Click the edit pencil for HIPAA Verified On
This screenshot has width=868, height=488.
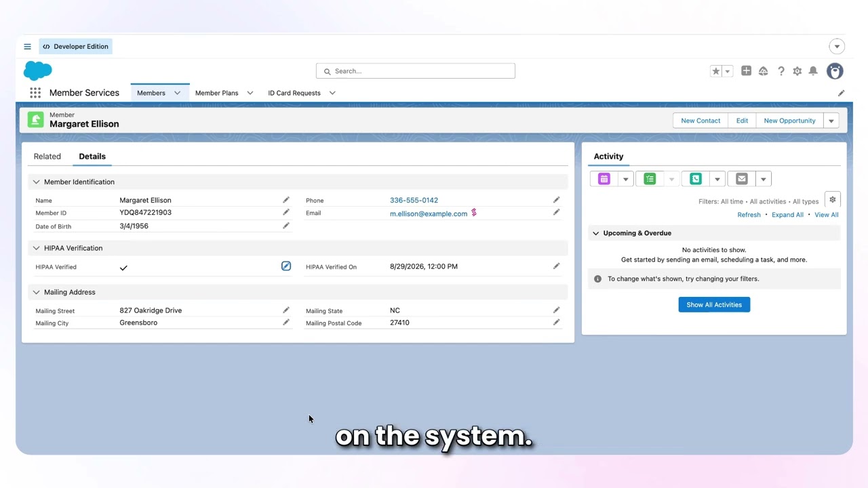(556, 266)
